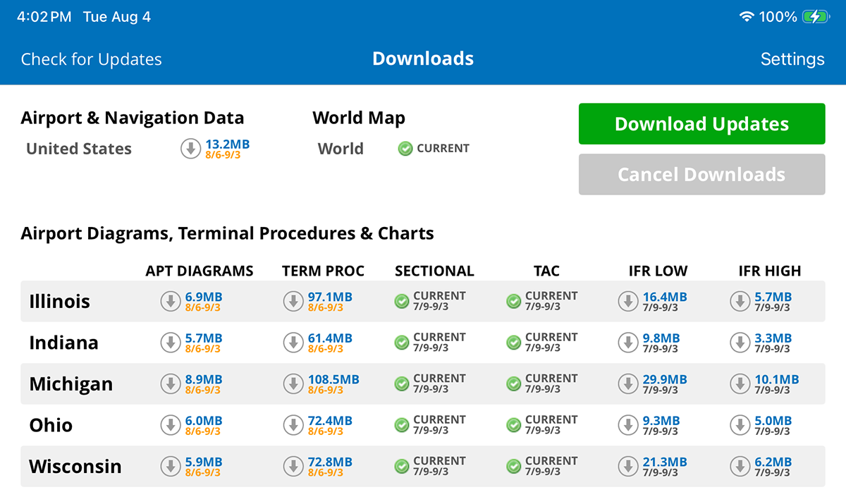The width and height of the screenshot is (846, 504).
Task: Download Michigan APT Diagrams arrow icon
Action: (x=171, y=384)
